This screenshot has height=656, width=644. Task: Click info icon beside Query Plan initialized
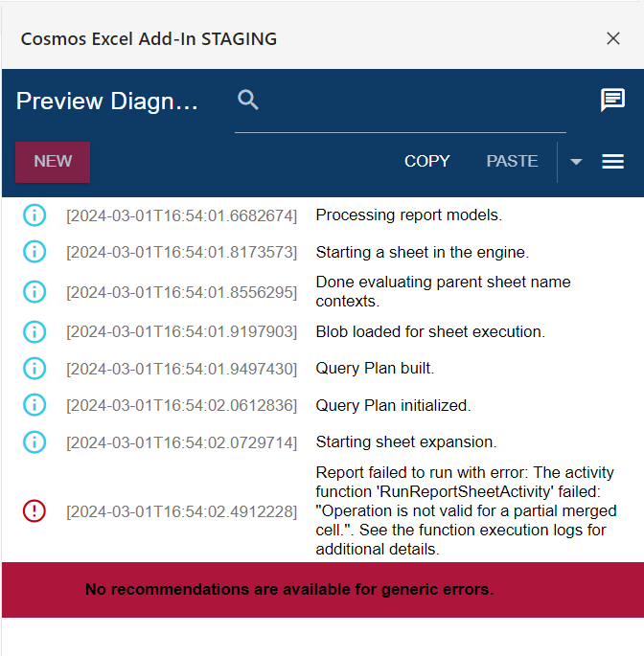pos(34,406)
